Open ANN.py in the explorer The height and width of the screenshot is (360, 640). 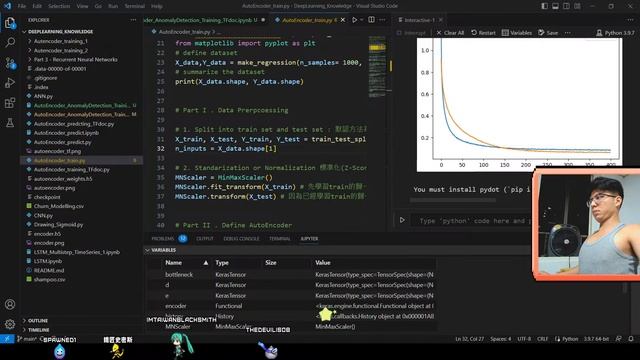[43, 96]
